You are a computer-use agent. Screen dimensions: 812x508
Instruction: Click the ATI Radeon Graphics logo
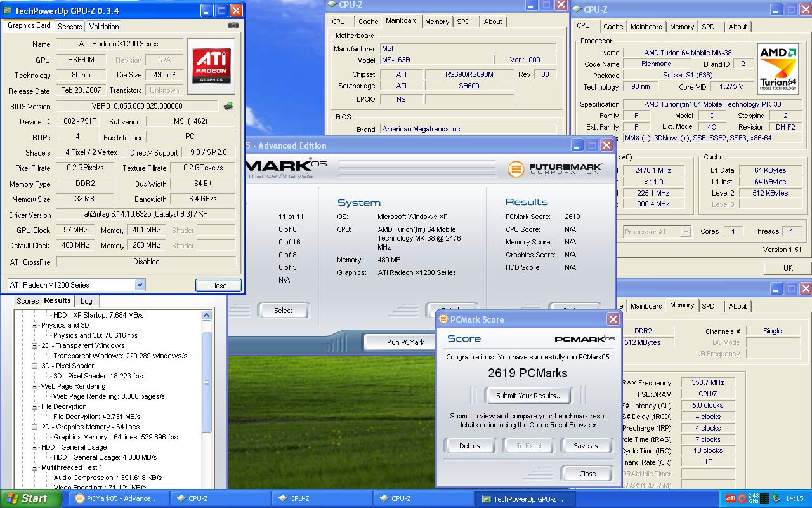211,65
